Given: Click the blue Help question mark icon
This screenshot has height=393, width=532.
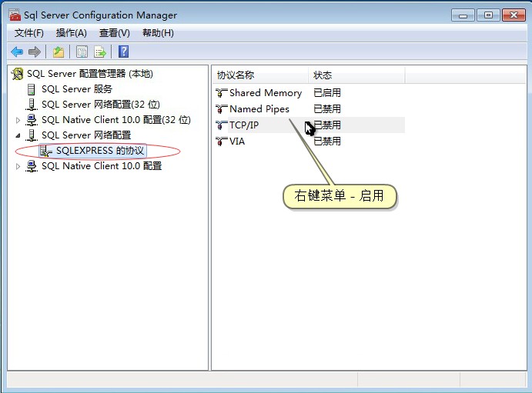Looking at the screenshot, I should (x=123, y=52).
